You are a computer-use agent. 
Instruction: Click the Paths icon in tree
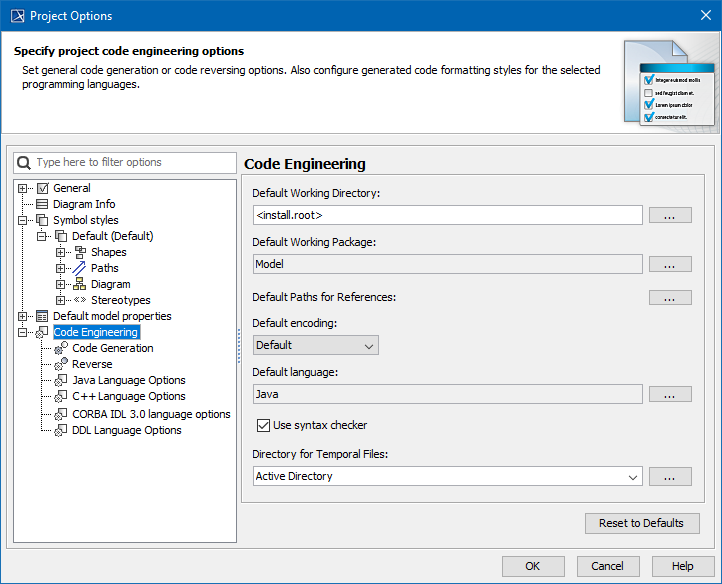click(80, 268)
